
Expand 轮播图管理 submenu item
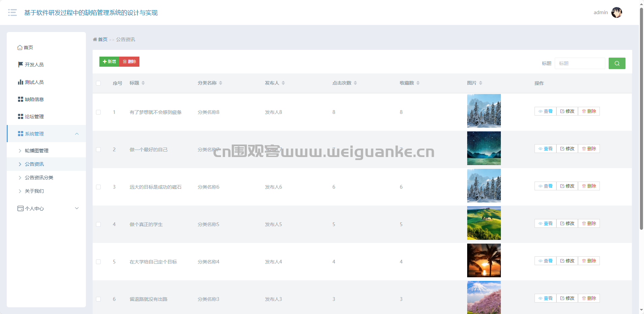click(x=36, y=151)
